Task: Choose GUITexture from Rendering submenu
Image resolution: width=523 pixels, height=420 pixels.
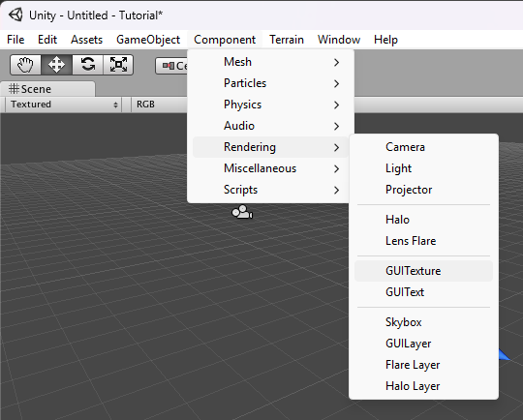Action: pyautogui.click(x=423, y=271)
